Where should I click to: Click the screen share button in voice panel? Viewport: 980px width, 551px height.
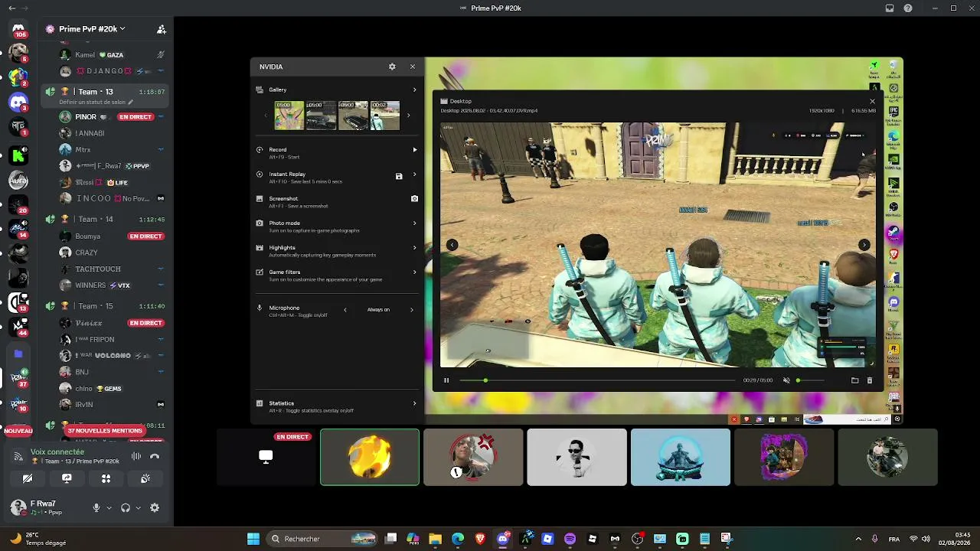tap(67, 479)
